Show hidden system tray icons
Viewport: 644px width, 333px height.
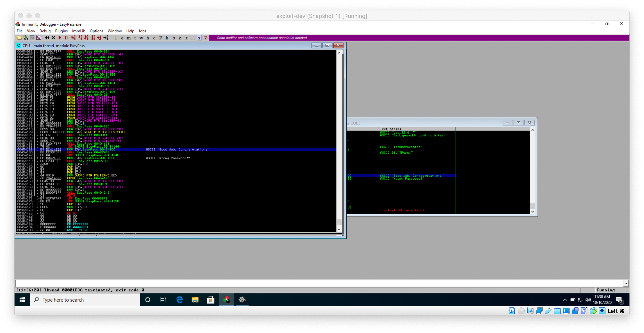[x=565, y=300]
